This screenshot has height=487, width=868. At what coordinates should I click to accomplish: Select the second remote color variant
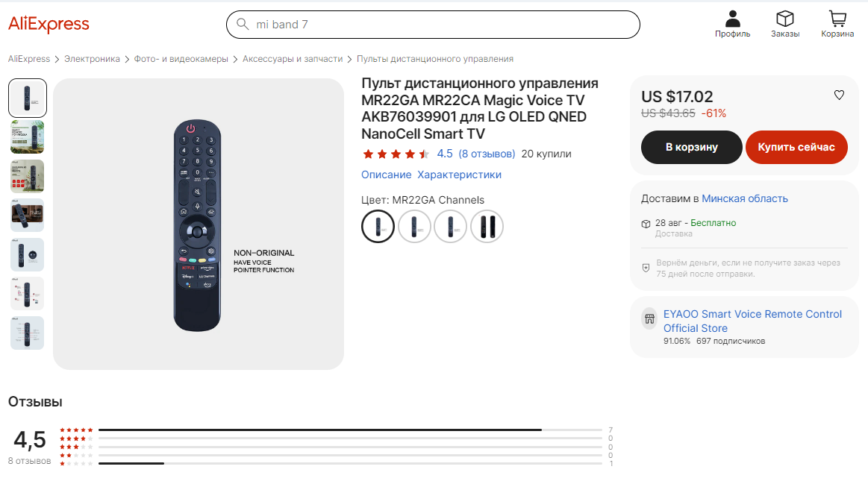point(414,226)
